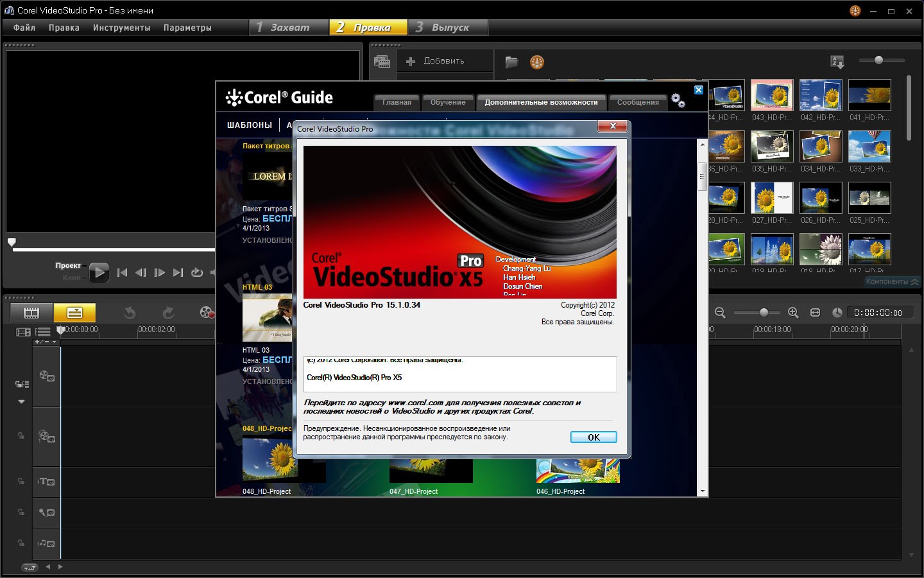Zoom in the timeline with magnifier plus
924x578 pixels.
point(793,313)
